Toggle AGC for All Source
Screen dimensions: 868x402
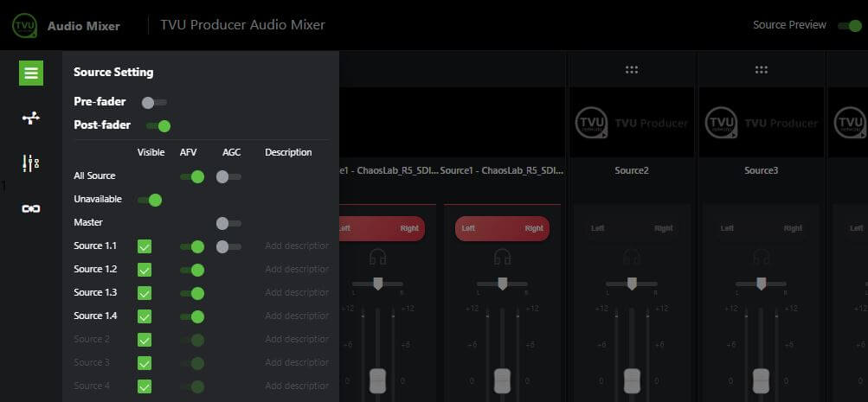pos(228,177)
